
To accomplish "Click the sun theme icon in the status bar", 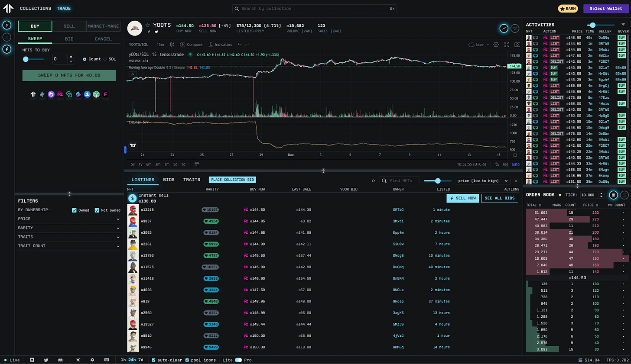I will pos(78,360).
